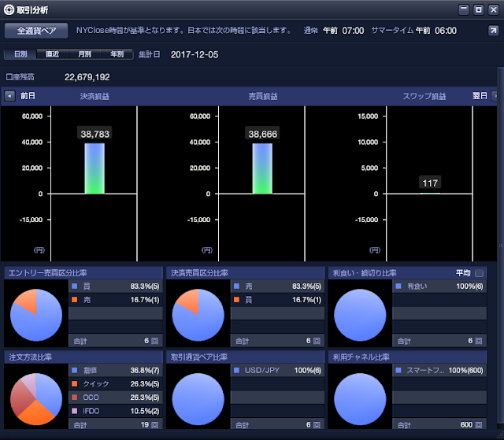Click blue 売 swatch in 決済売買区分比率
Screen dimensions: 504x440
(x=236, y=287)
